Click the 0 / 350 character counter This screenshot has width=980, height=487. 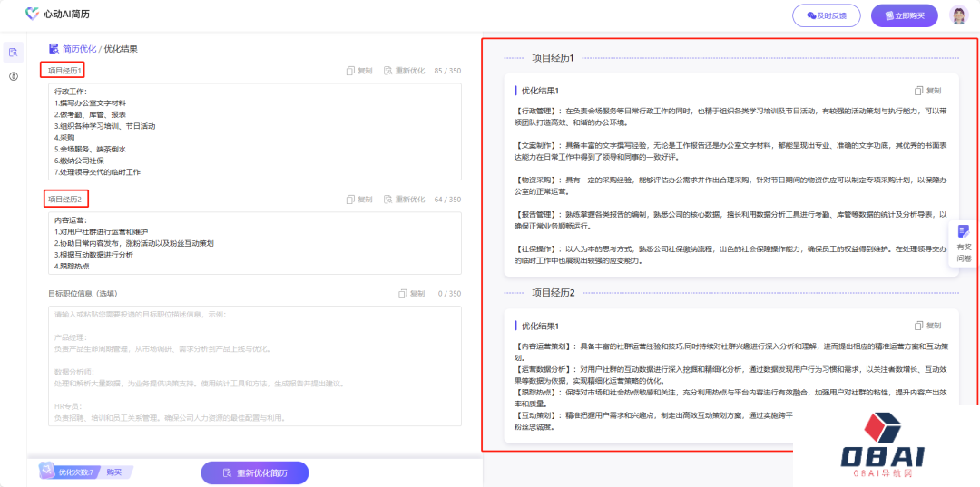449,294
